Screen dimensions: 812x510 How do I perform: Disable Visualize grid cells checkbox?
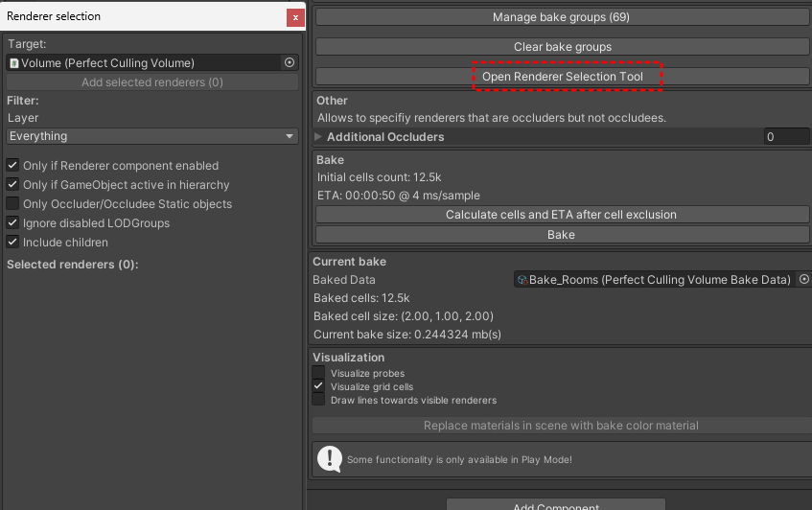(318, 386)
